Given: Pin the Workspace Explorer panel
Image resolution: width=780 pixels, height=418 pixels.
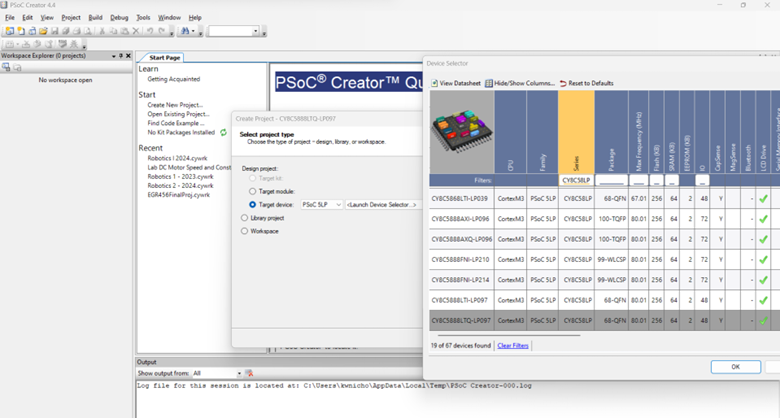Looking at the screenshot, I should pyautogui.click(x=121, y=56).
